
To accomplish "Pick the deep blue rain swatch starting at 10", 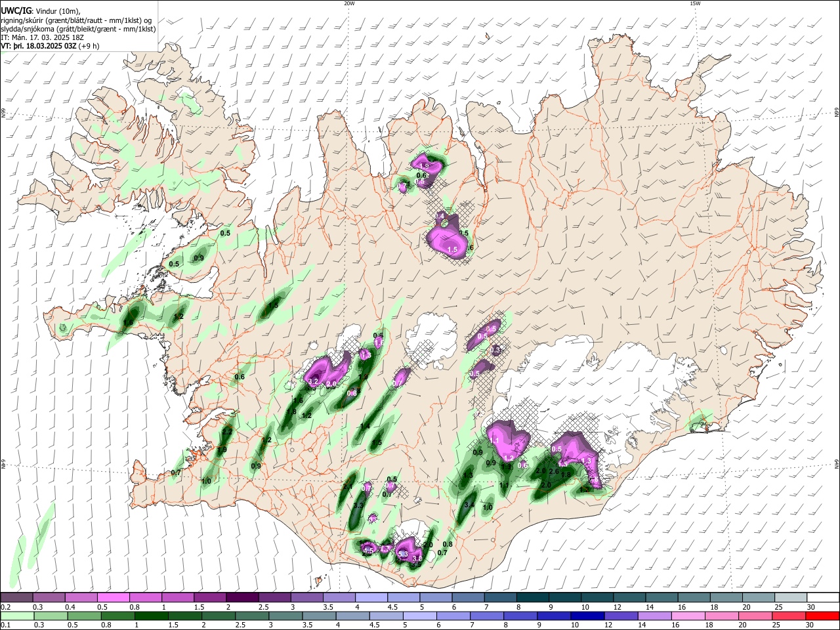I will coord(587,616).
